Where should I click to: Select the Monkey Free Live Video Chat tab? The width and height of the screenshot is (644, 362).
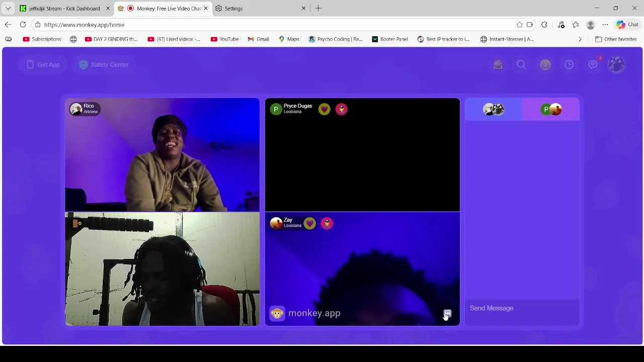(164, 9)
